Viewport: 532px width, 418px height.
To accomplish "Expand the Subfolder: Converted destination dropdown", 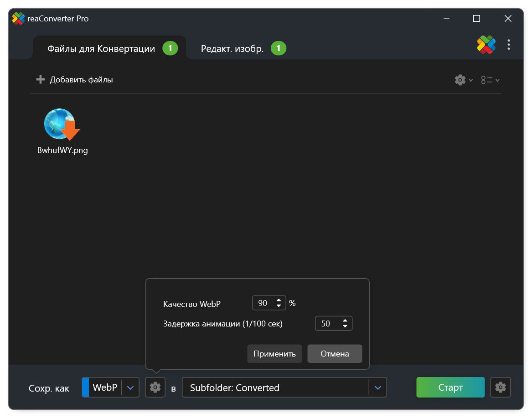I will (x=377, y=387).
